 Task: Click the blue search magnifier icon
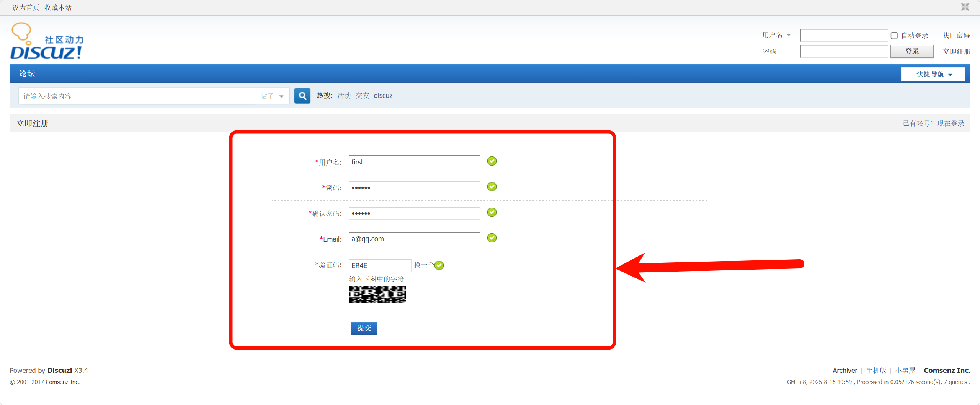302,96
